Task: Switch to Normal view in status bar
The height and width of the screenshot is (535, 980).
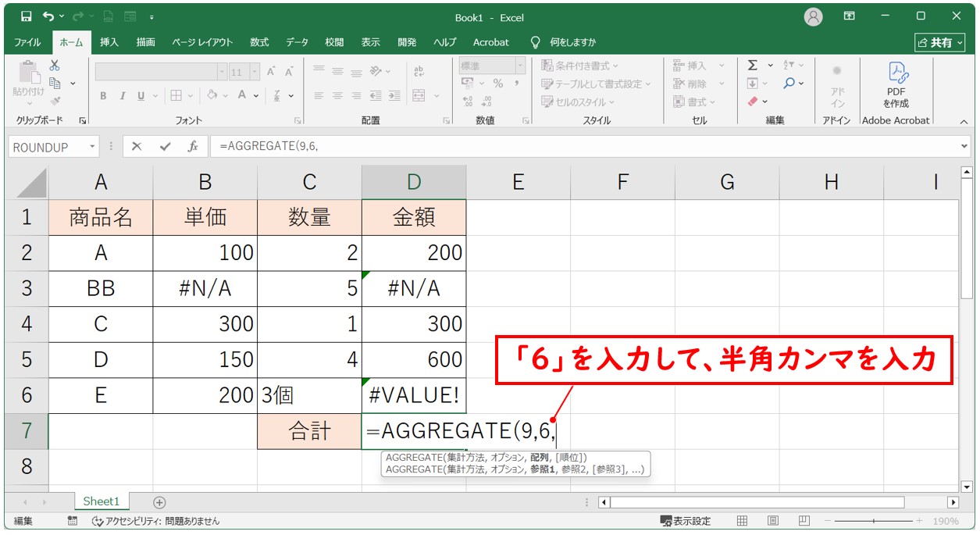Action: click(x=742, y=521)
